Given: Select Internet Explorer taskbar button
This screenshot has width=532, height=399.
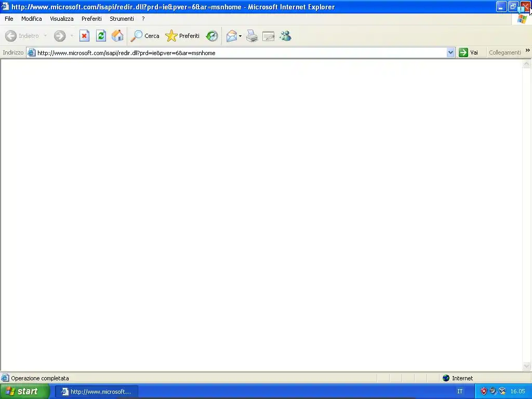Looking at the screenshot, I should [x=96, y=392].
